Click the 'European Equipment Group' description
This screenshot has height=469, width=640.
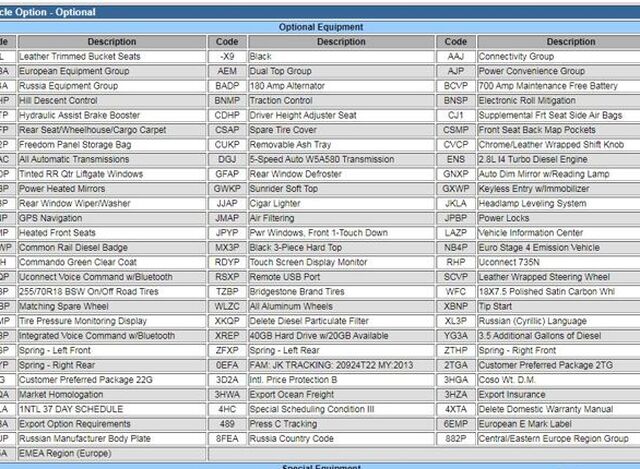112,71
